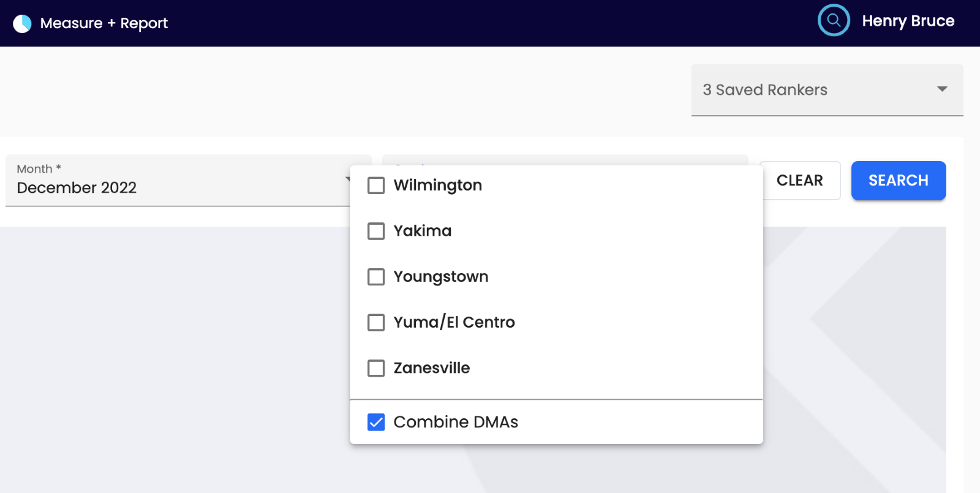
Task: Click the blue SEARCH button
Action: click(899, 181)
